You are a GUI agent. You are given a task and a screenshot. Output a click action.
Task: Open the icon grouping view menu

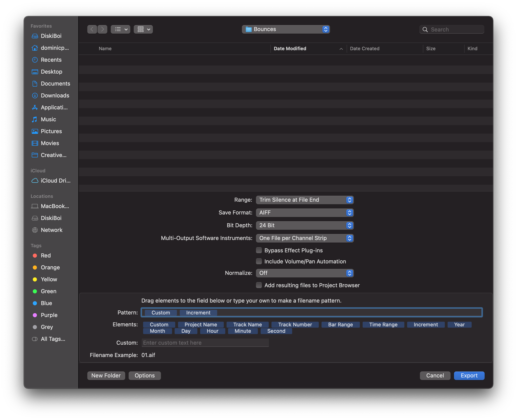(143, 29)
